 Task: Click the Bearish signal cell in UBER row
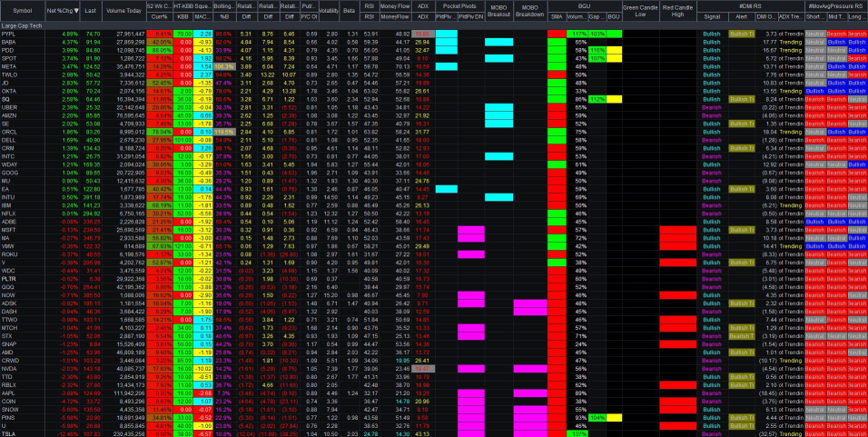pyautogui.click(x=712, y=107)
